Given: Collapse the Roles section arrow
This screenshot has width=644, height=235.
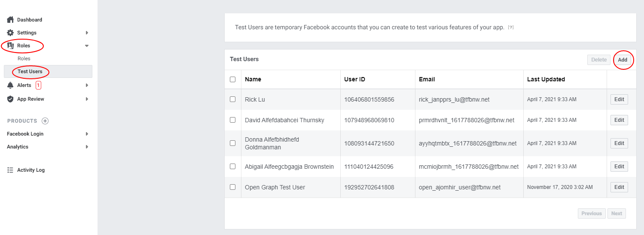Looking at the screenshot, I should pyautogui.click(x=87, y=46).
